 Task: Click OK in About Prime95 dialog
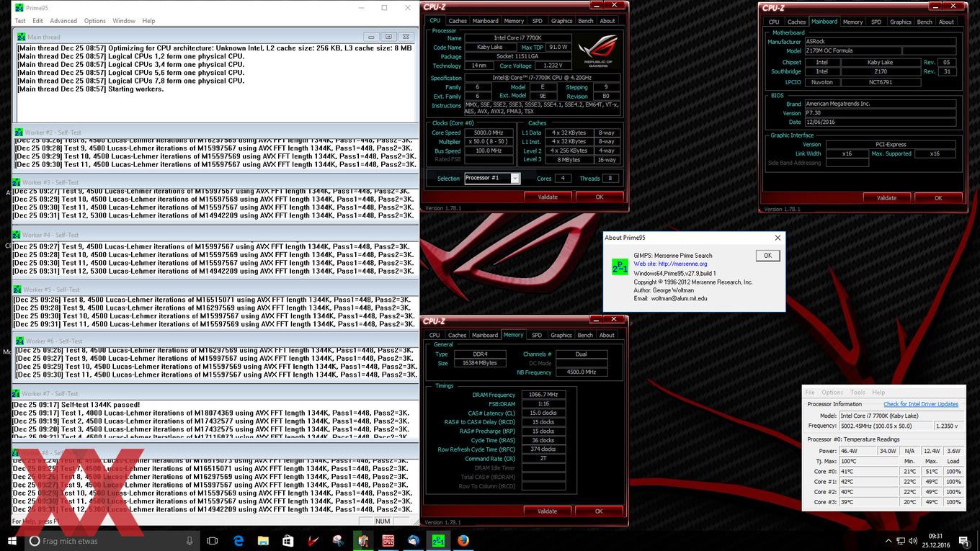[767, 255]
